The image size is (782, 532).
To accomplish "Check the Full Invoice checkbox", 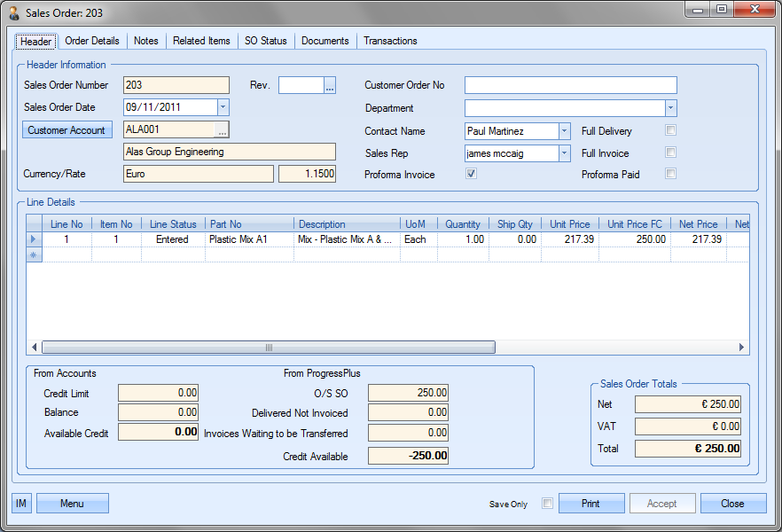I will 671,153.
